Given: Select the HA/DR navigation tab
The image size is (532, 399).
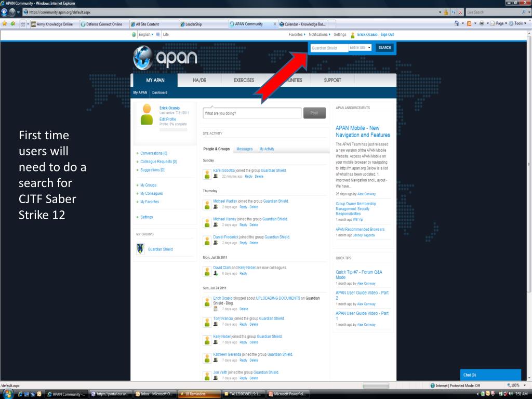Looking at the screenshot, I should [199, 81].
